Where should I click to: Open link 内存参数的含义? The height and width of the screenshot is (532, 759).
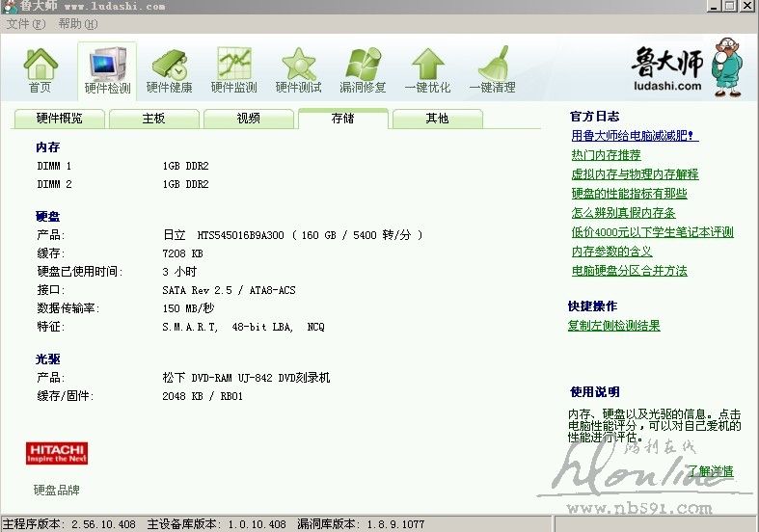(x=611, y=252)
